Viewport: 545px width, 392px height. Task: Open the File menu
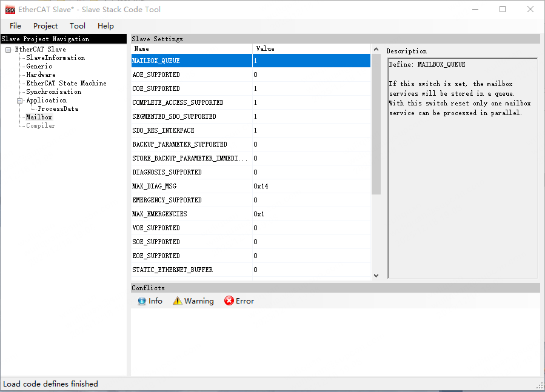tap(15, 26)
